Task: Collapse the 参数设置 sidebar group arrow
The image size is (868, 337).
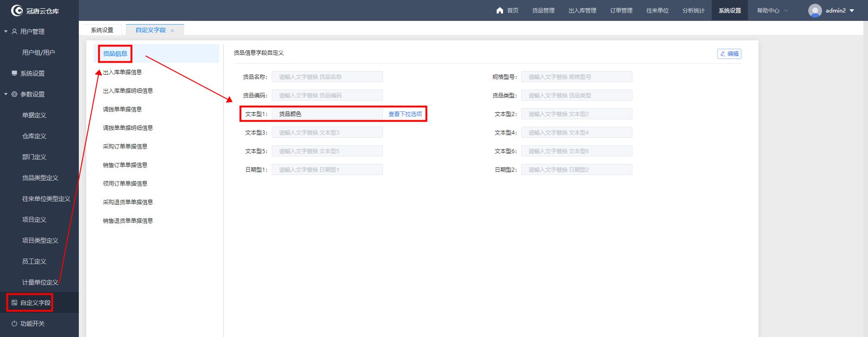Action: click(6, 94)
